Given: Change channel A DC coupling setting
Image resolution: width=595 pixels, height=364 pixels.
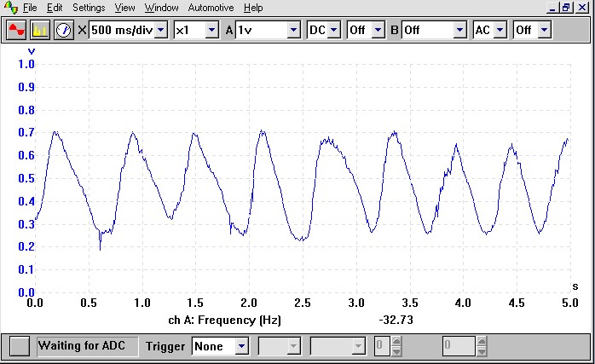Looking at the screenshot, I should 333,30.
